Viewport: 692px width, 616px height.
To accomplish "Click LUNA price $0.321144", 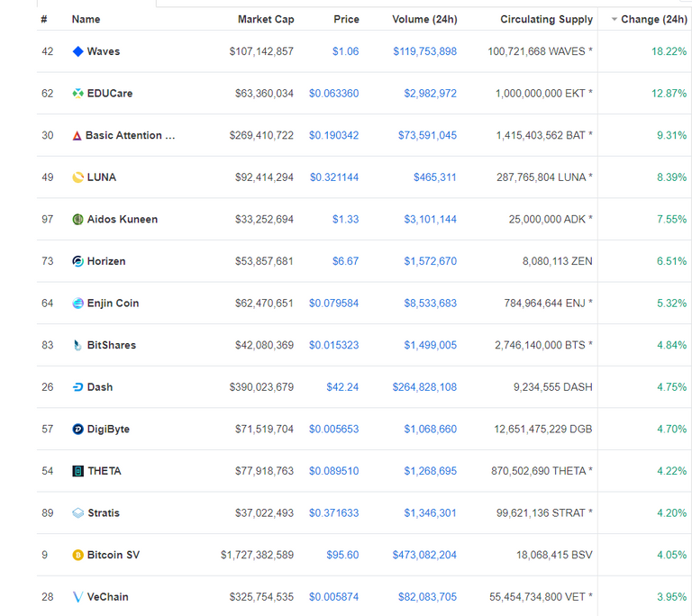I will pos(334,177).
